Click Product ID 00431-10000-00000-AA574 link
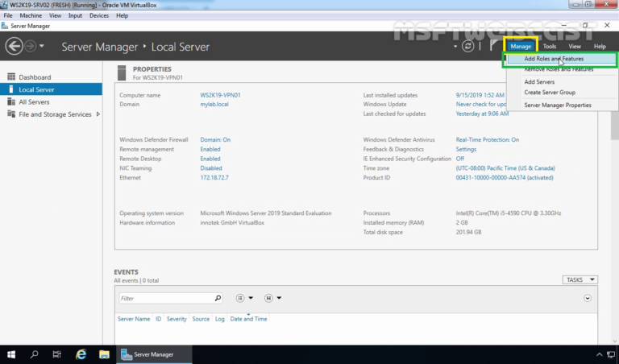Image resolution: width=619 pixels, height=364 pixels. click(x=505, y=177)
